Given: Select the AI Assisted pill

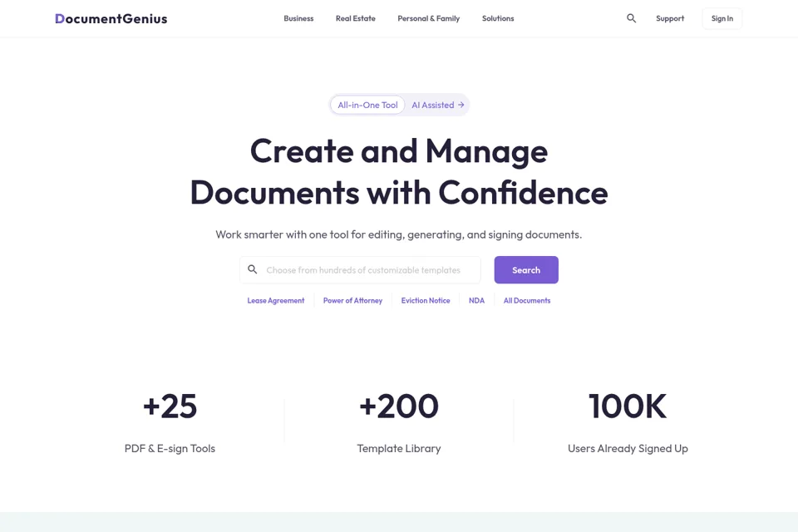Looking at the screenshot, I should coord(438,105).
